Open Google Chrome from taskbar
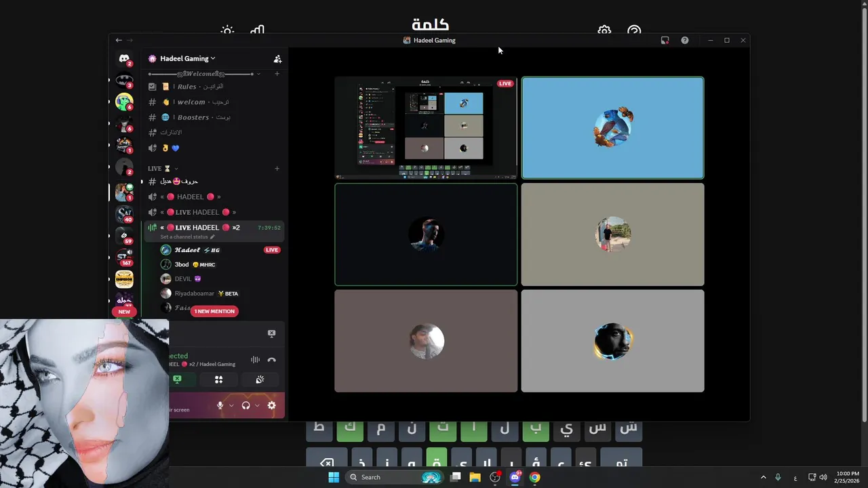The height and width of the screenshot is (488, 868). (535, 477)
